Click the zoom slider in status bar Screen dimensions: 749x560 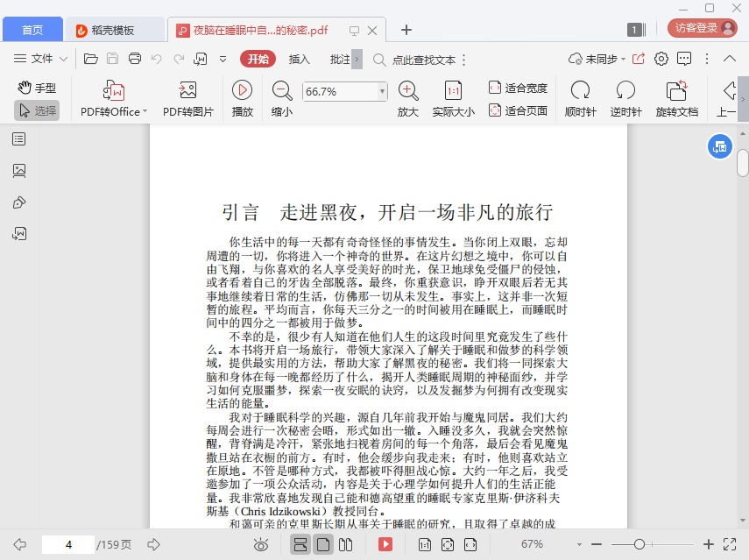click(x=640, y=544)
